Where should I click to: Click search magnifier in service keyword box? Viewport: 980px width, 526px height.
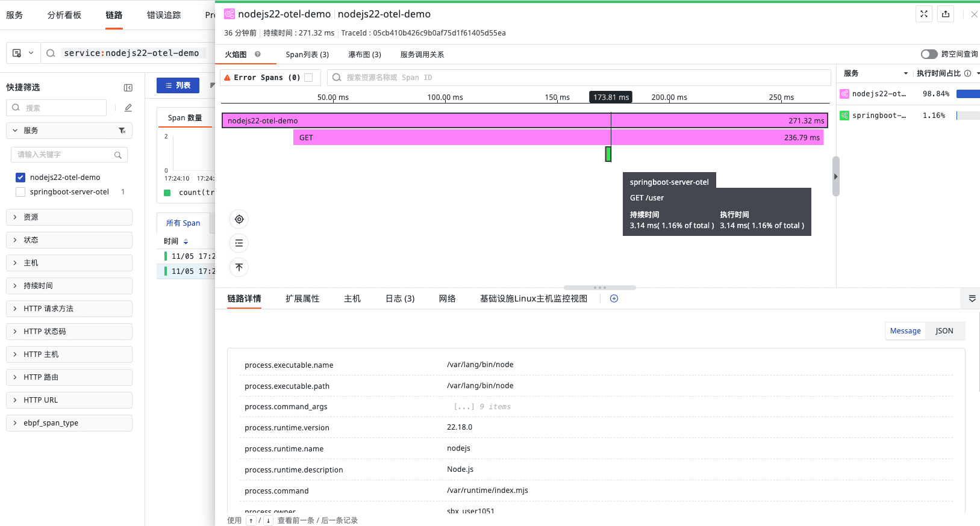point(118,155)
